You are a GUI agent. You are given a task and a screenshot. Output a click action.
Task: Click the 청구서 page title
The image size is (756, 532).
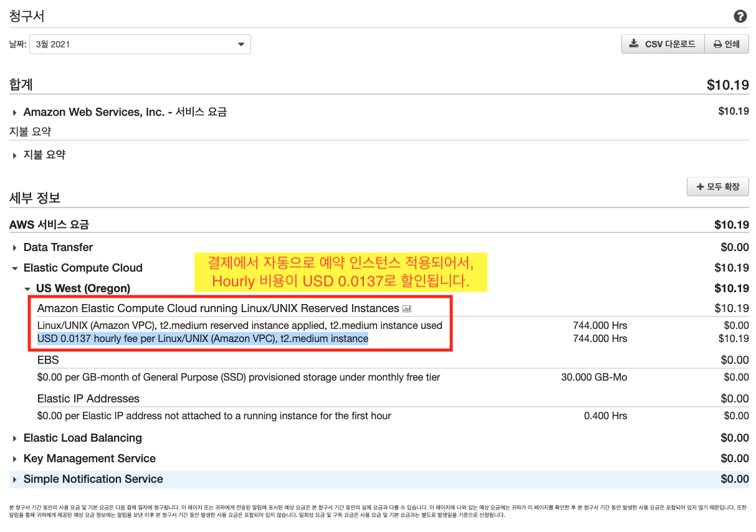pos(27,16)
